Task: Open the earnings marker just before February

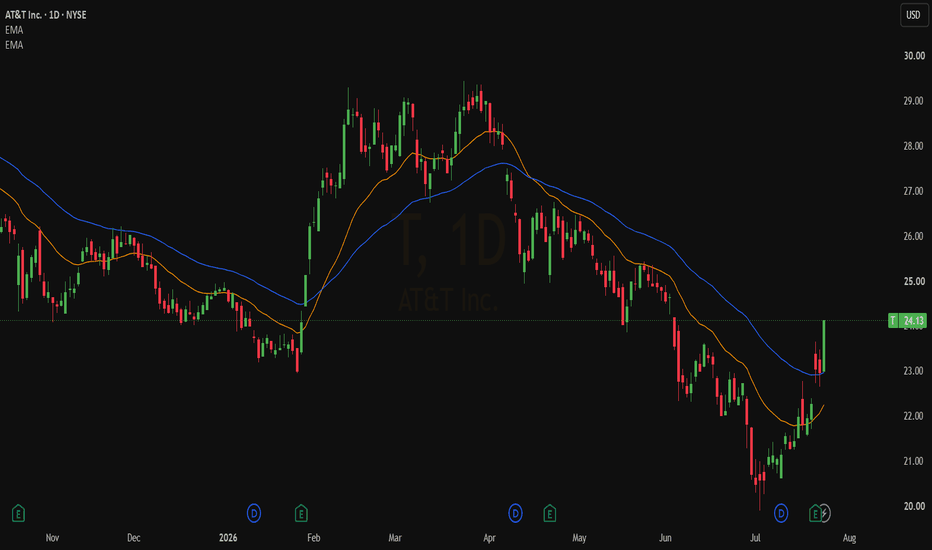Action: (301, 513)
